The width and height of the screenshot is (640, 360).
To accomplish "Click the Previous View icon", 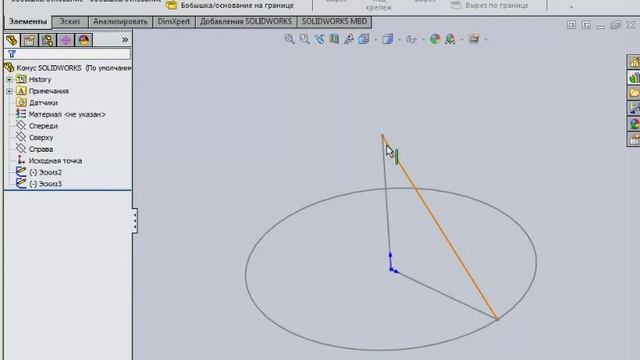I will tap(319, 39).
